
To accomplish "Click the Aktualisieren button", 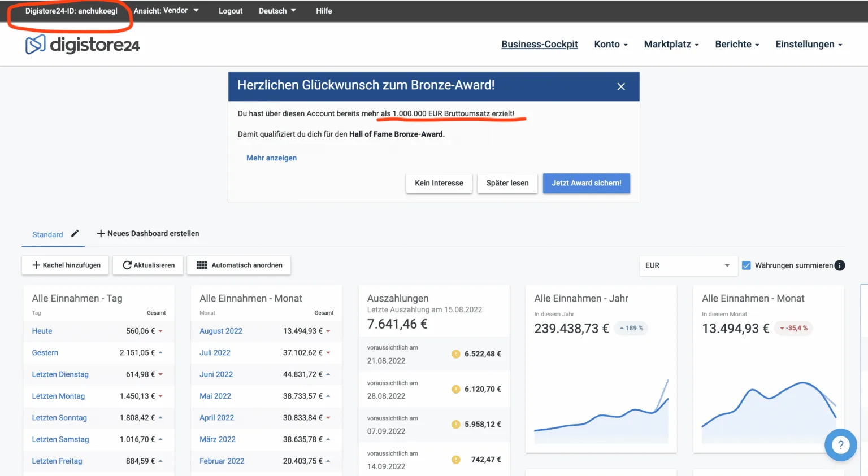I will tap(149, 265).
